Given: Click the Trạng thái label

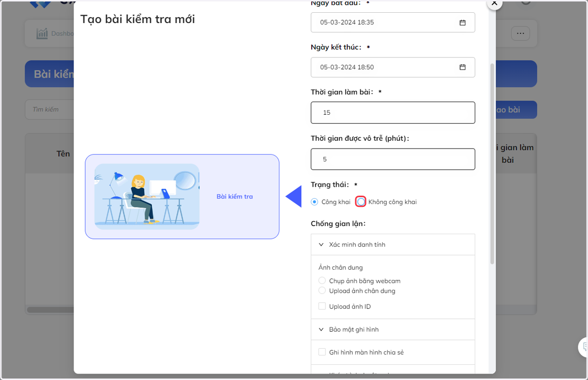Looking at the screenshot, I should 330,185.
